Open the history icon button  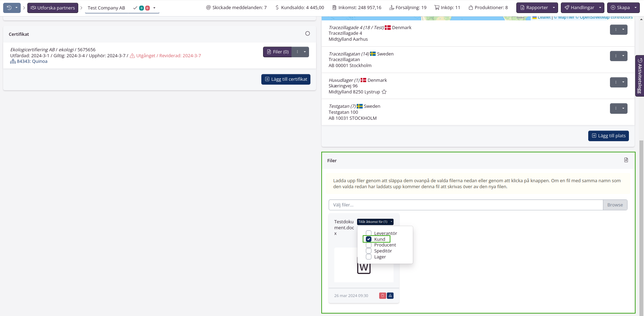(x=9, y=8)
